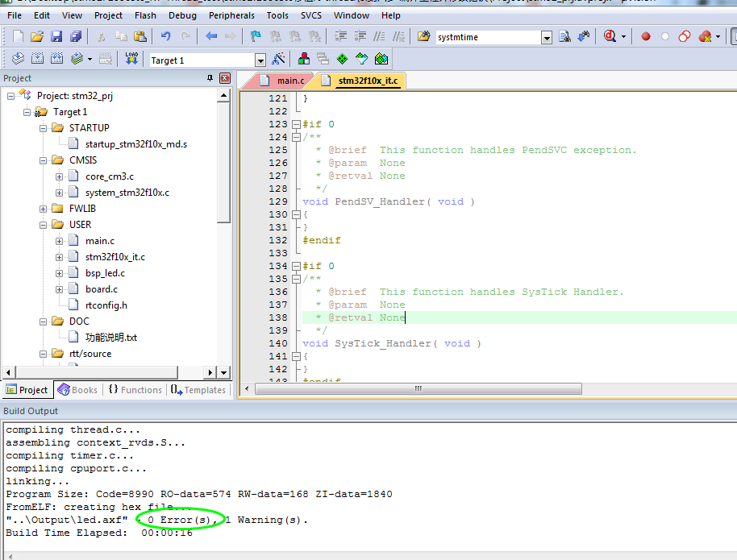Viewport: 737px width, 560px height.
Task: Click the editor horizontal scrollbar thumb
Action: click(418, 388)
